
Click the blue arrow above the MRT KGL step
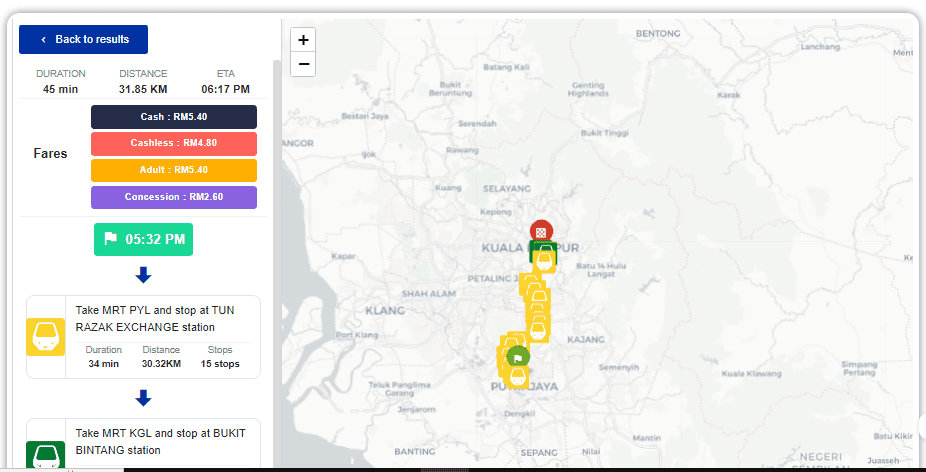[x=143, y=398]
